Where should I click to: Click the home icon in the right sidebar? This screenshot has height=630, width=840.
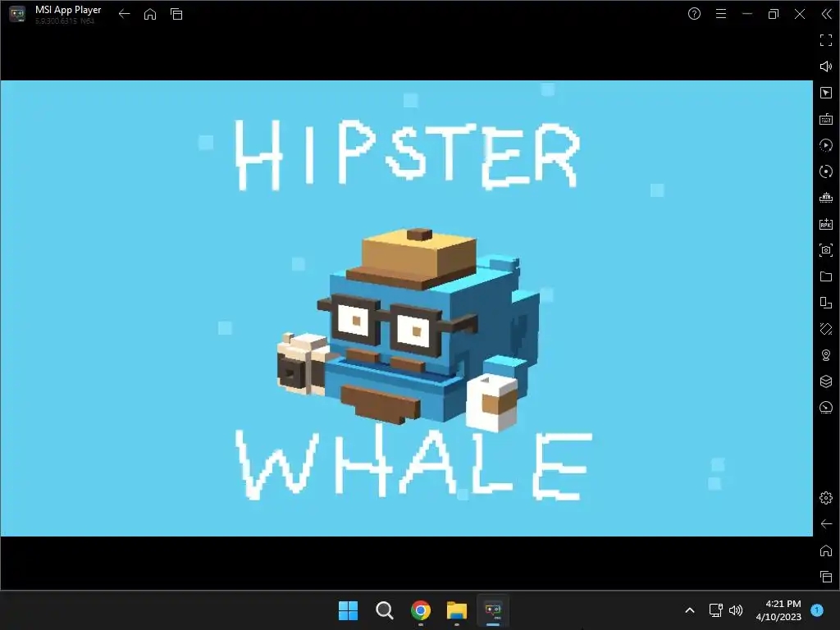point(825,550)
